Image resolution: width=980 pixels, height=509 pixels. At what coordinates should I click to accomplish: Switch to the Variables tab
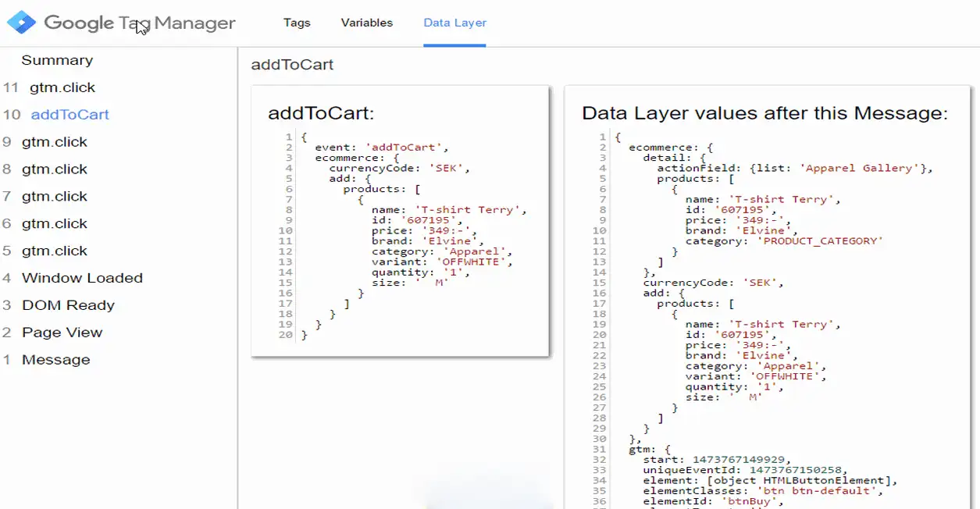point(367,23)
